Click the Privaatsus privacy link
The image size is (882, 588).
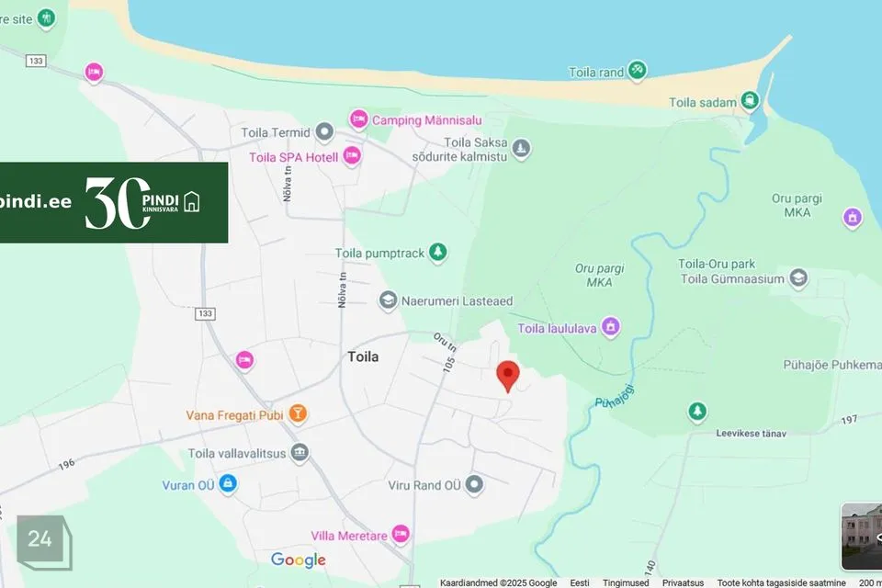coord(683,582)
